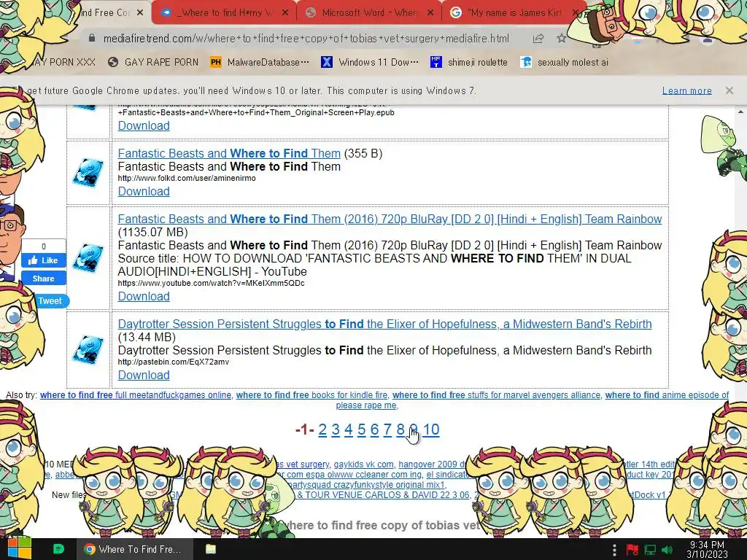The height and width of the screenshot is (560, 747).
Task: Click file icon beside the 720p BluRay result
Action: click(x=88, y=258)
